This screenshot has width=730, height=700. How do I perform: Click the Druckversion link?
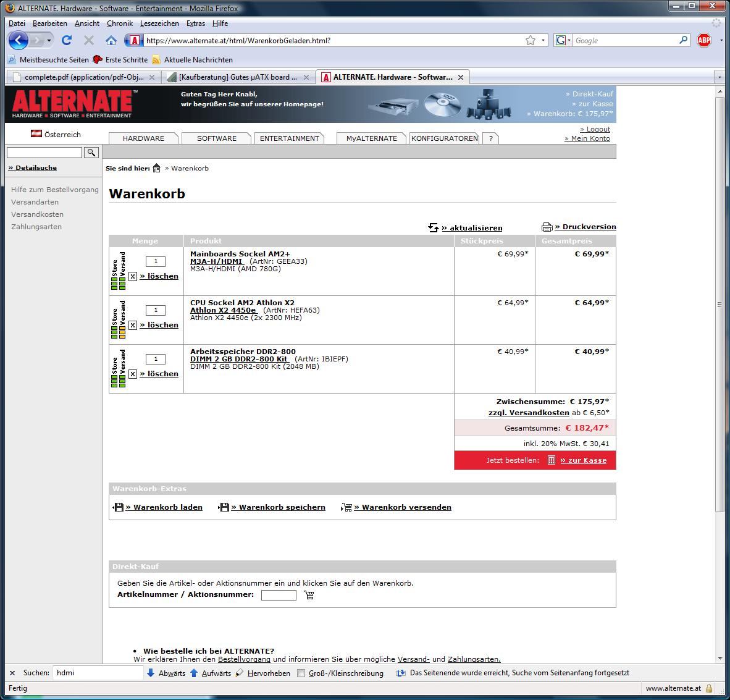tap(585, 227)
